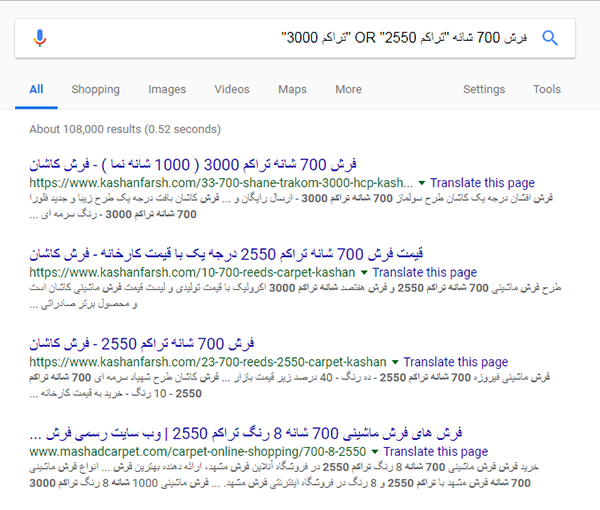Expand the dropdown arrow beside 23-700-reeds-2550 URL
This screenshot has height=510, width=600.
click(x=396, y=361)
